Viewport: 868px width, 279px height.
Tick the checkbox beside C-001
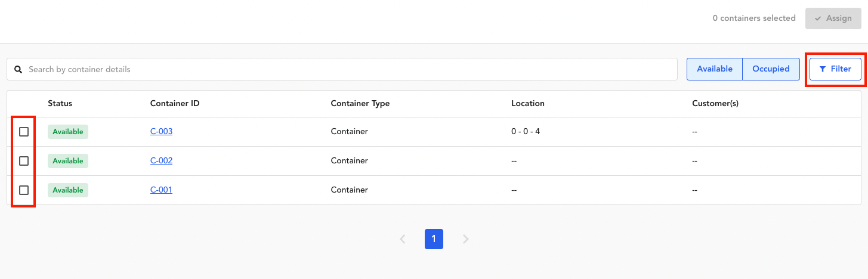click(24, 190)
